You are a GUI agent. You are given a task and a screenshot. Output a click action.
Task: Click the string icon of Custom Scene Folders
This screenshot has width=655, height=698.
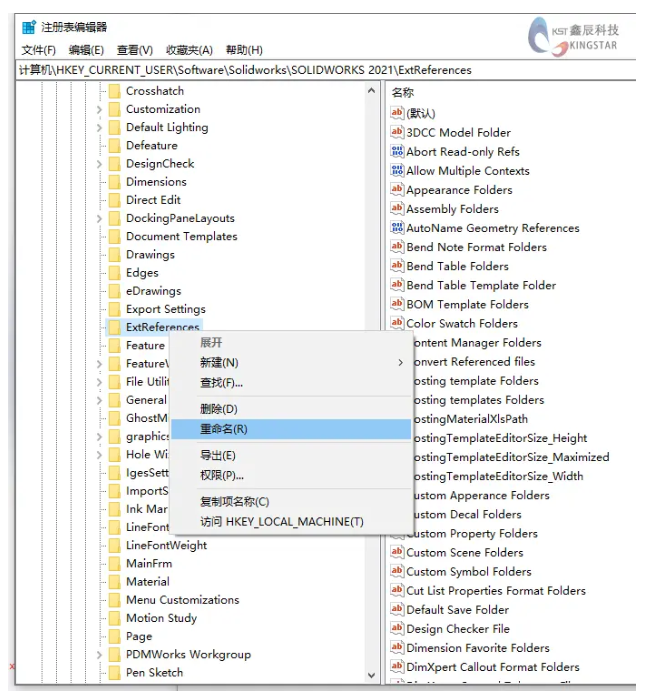(x=397, y=552)
